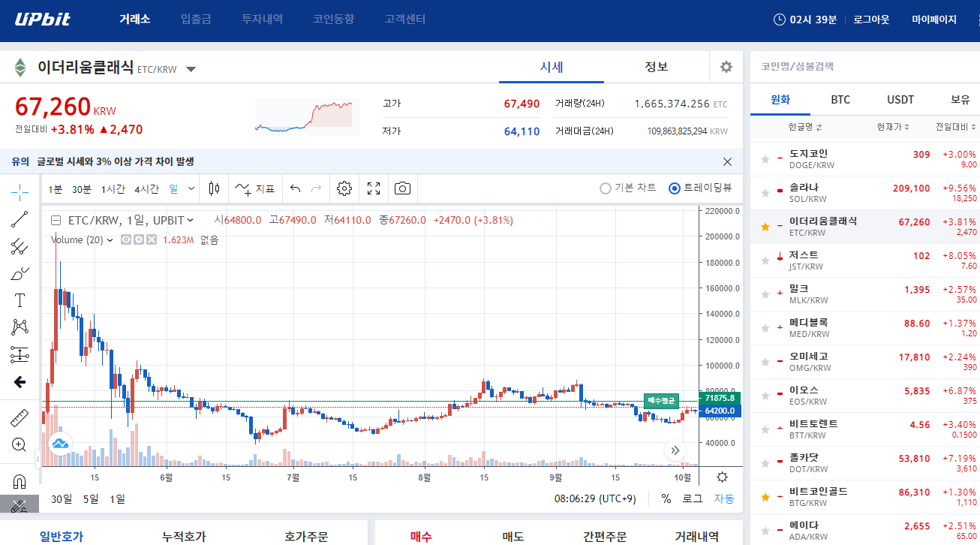Select the pitchfork drawing tool

click(20, 246)
